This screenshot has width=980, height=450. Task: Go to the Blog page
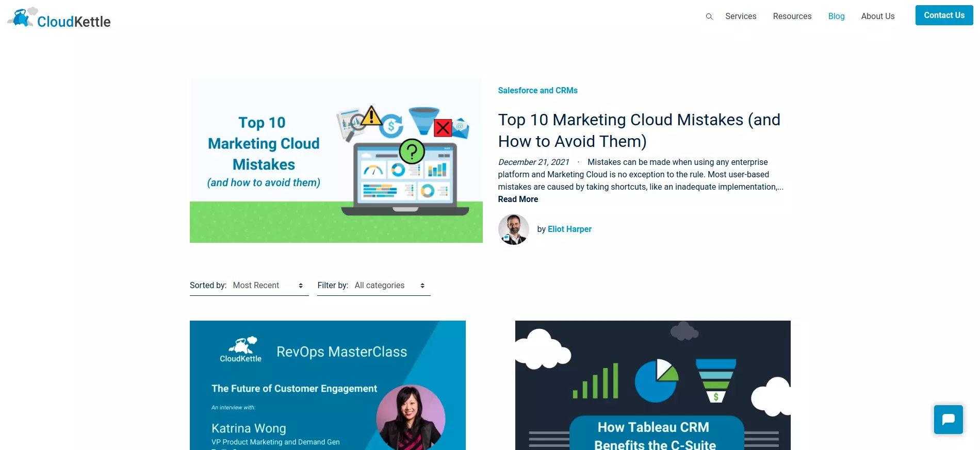pyautogui.click(x=836, y=16)
